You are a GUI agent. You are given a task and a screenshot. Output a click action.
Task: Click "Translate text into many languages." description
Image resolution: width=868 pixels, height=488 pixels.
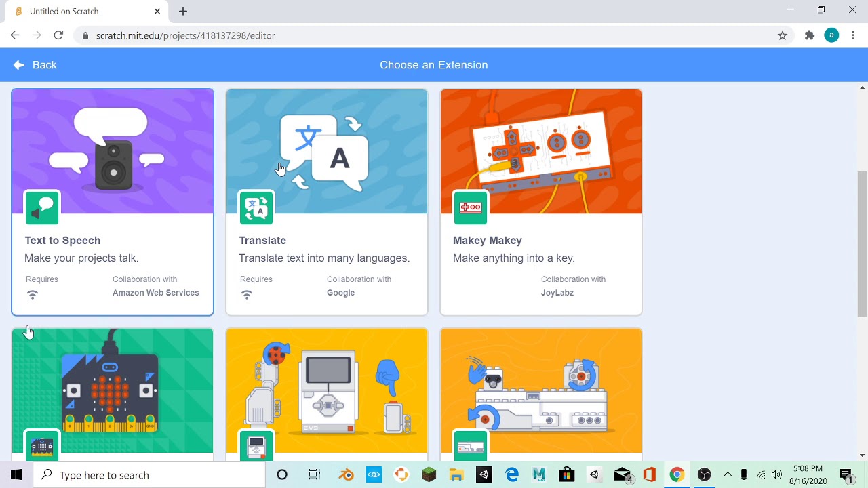324,258
